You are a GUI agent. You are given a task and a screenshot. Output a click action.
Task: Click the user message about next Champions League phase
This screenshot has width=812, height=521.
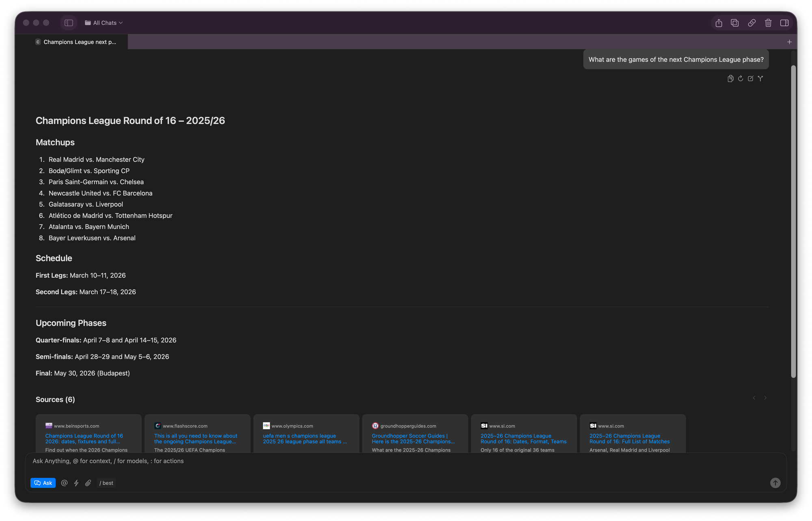[x=676, y=59]
